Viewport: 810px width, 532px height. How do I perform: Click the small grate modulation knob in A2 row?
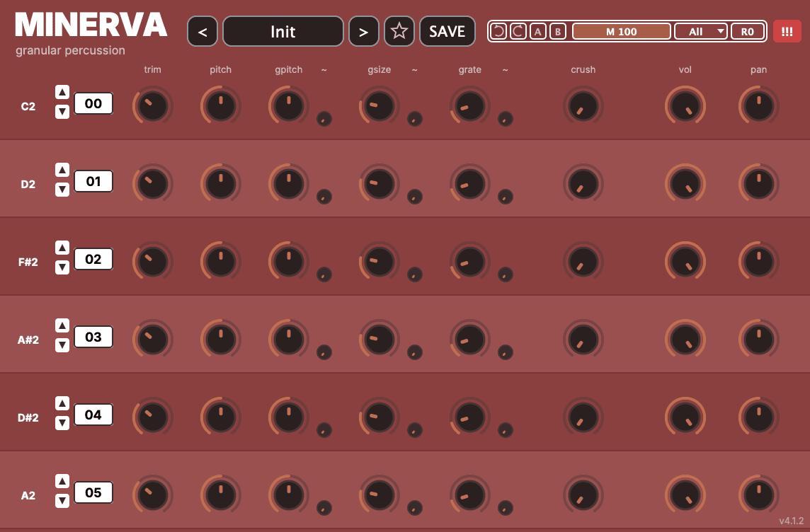[x=506, y=508]
